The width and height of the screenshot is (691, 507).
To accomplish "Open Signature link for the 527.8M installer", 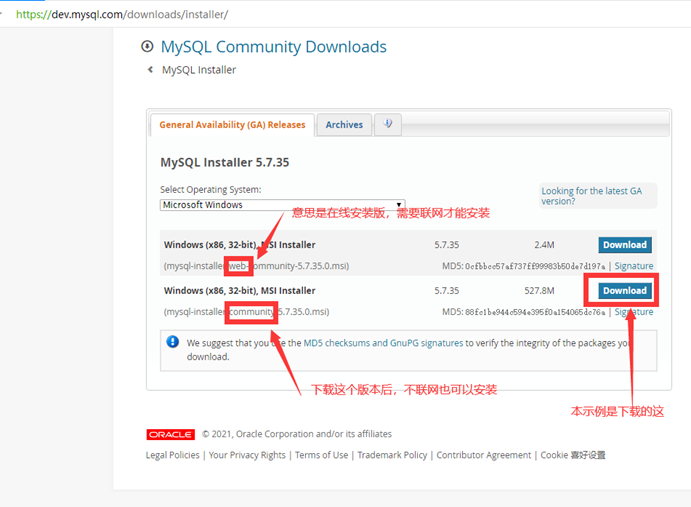I will pos(634,312).
